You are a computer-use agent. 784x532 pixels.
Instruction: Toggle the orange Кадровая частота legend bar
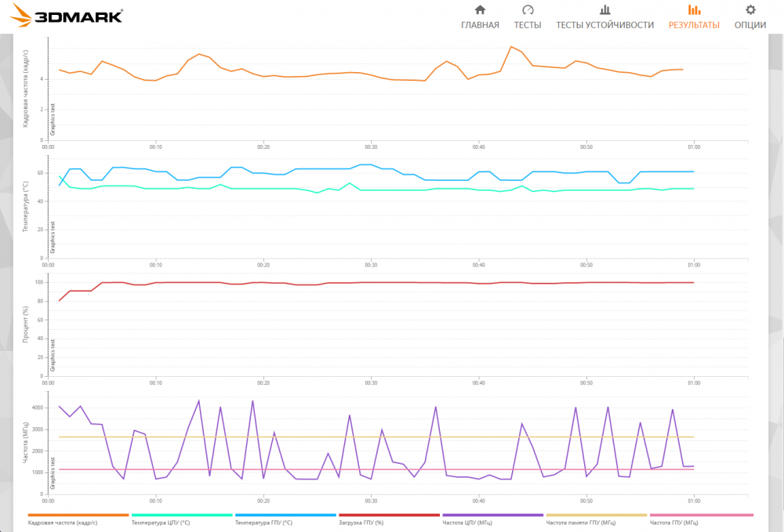coord(78,515)
